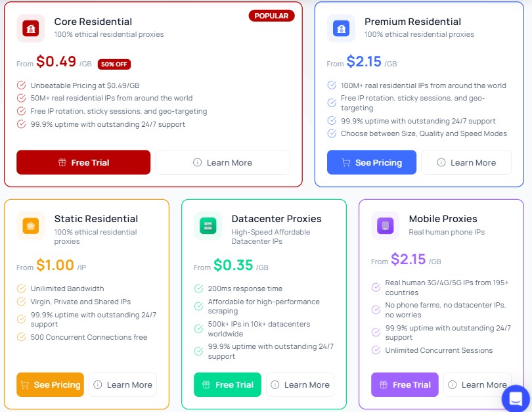Screen dimensions: 532x412
Task: Open Learn More for Core Residential
Action: click(223, 162)
